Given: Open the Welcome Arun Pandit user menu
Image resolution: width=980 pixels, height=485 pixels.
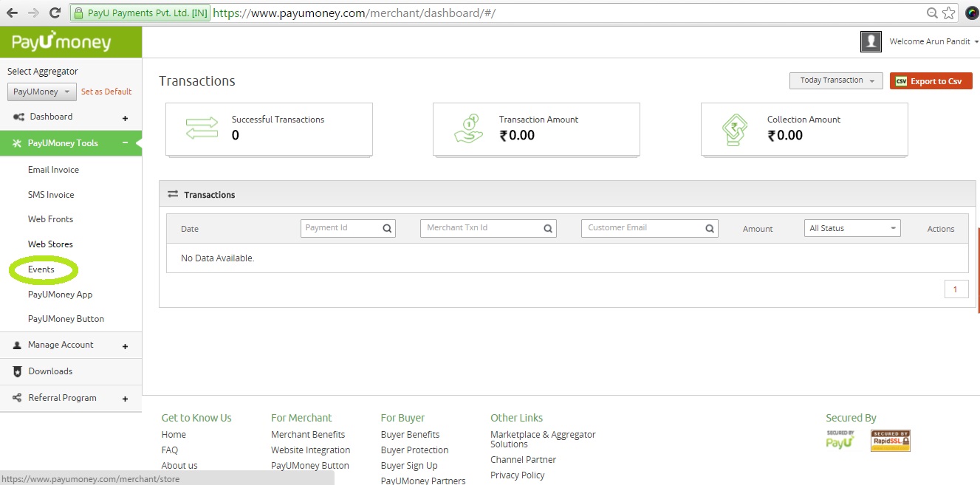Looking at the screenshot, I should (934, 41).
